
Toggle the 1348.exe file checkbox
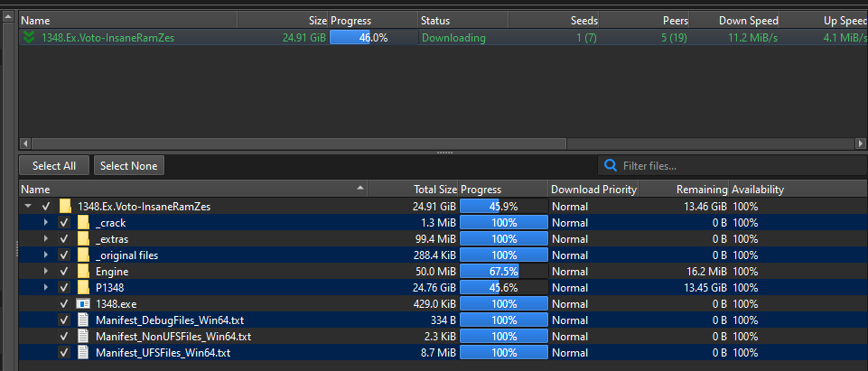click(63, 303)
